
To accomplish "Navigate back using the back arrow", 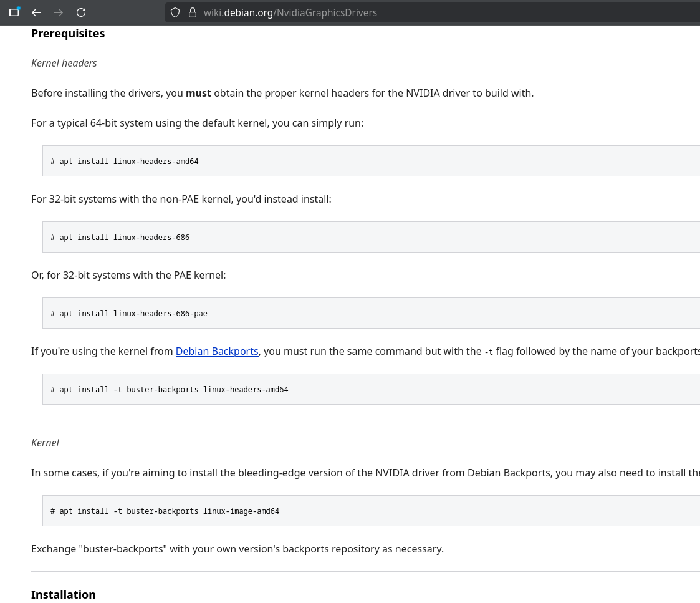I will point(36,12).
